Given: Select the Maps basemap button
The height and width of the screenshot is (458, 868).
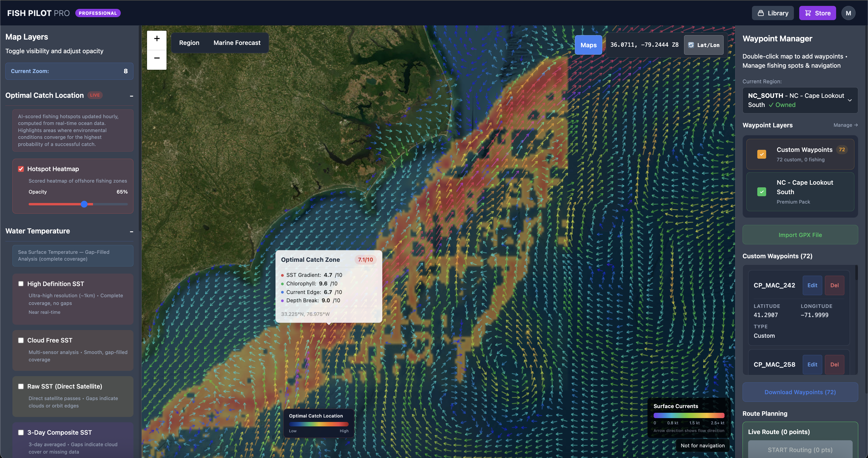Looking at the screenshot, I should pos(588,45).
